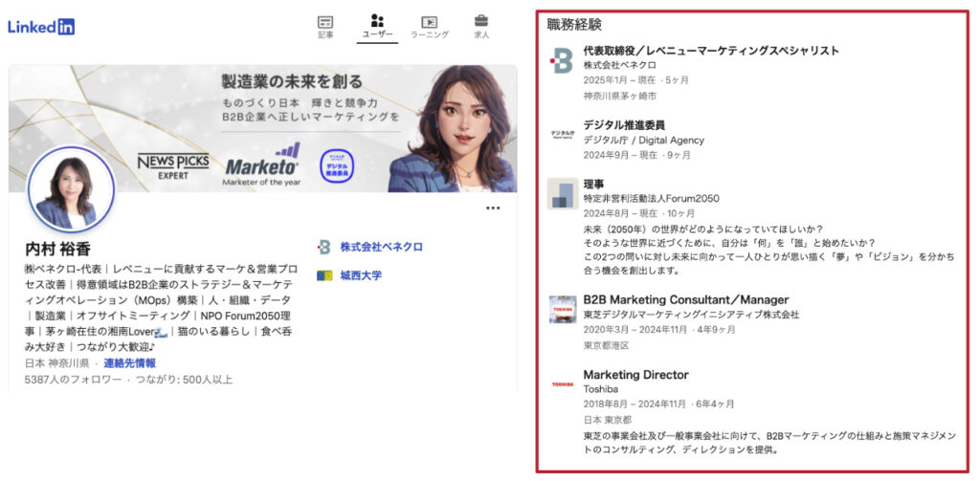Click the ベネクロ logo beside the company link
Viewport: 980px width, 481px height.
(x=323, y=247)
